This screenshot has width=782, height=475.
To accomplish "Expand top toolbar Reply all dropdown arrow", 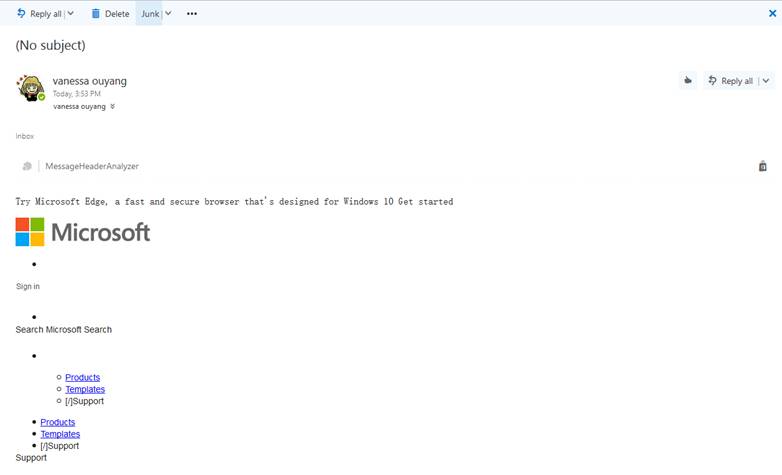I will coord(70,13).
